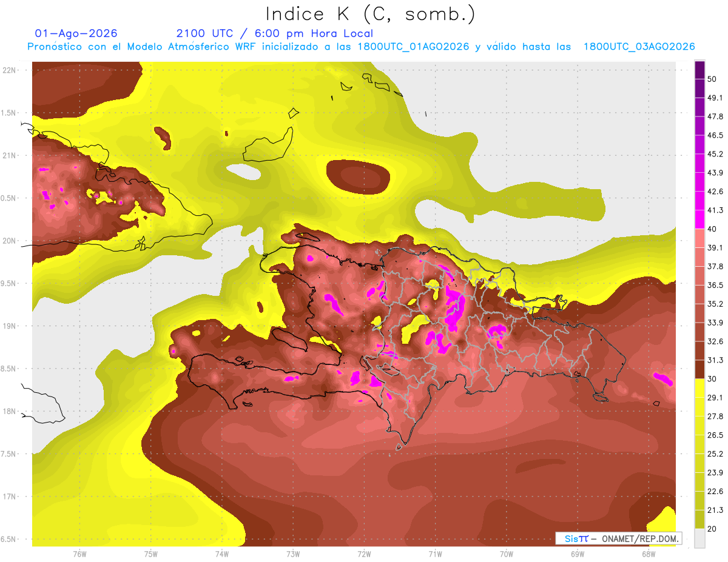Click the colorbar label '45.2'
Image resolution: width=728 pixels, height=562 pixels.
[x=715, y=154]
